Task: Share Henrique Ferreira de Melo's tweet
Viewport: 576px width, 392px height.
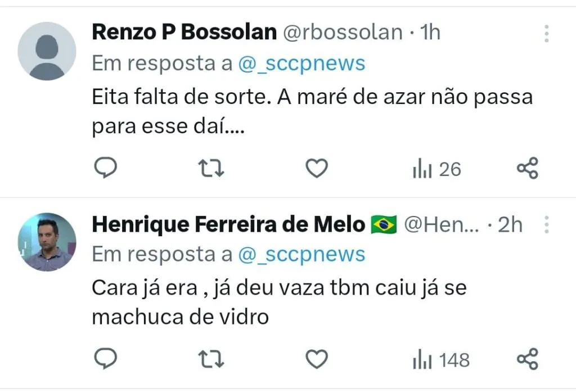Action: point(527,358)
